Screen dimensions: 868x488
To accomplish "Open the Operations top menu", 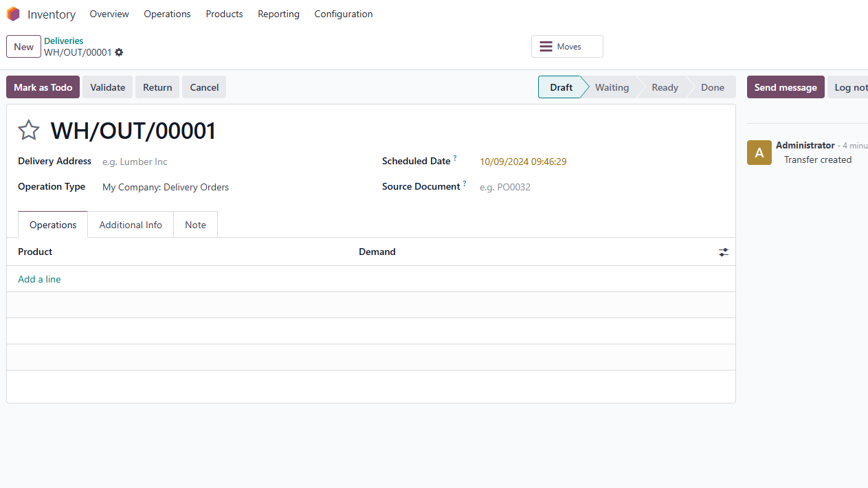I will pyautogui.click(x=167, y=14).
